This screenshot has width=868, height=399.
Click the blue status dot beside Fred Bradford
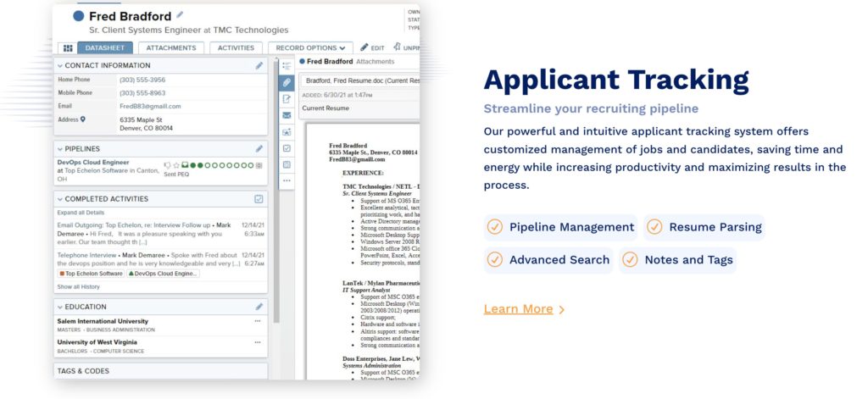point(79,15)
